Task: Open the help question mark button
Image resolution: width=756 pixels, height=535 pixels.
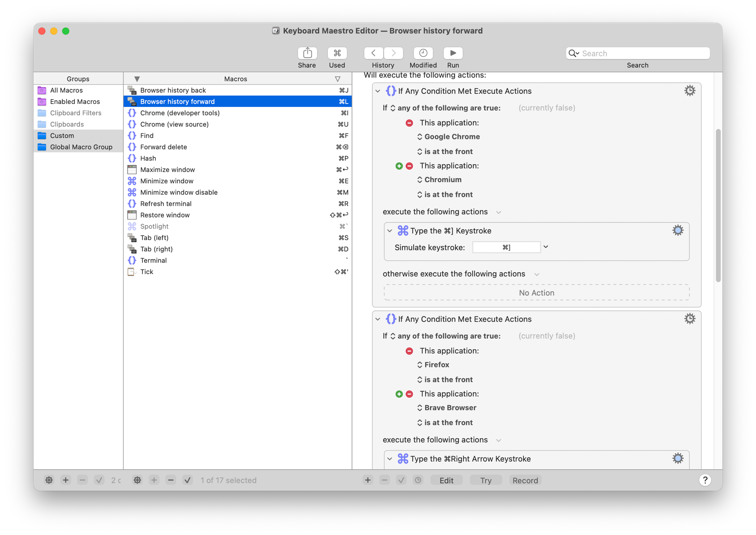Action: pyautogui.click(x=705, y=480)
